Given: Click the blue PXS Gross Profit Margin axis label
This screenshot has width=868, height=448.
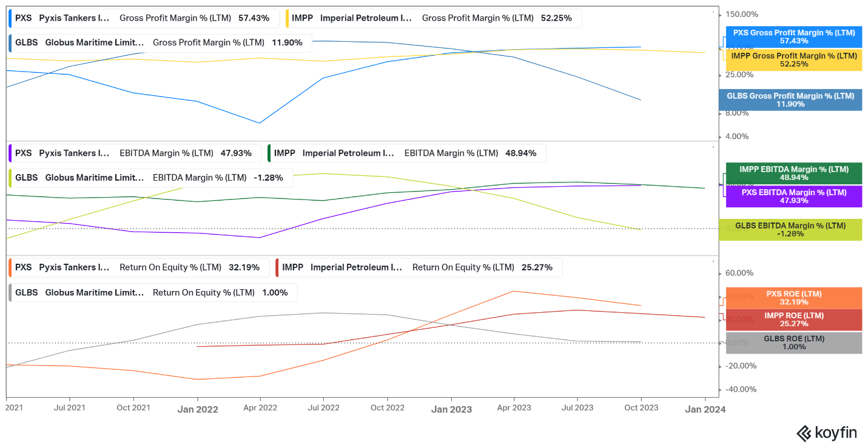Looking at the screenshot, I should point(793,37).
